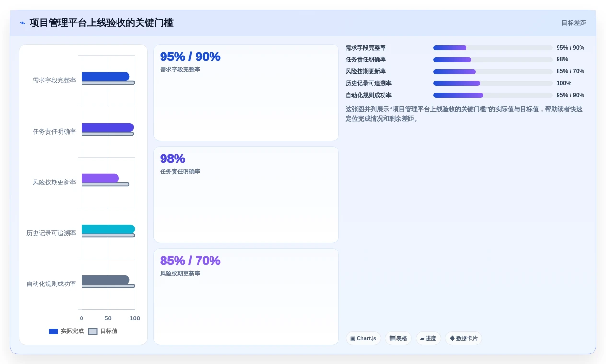Image resolution: width=606 pixels, height=364 pixels.
Task: Click the 85% / 70% progress list value
Action: (571, 72)
